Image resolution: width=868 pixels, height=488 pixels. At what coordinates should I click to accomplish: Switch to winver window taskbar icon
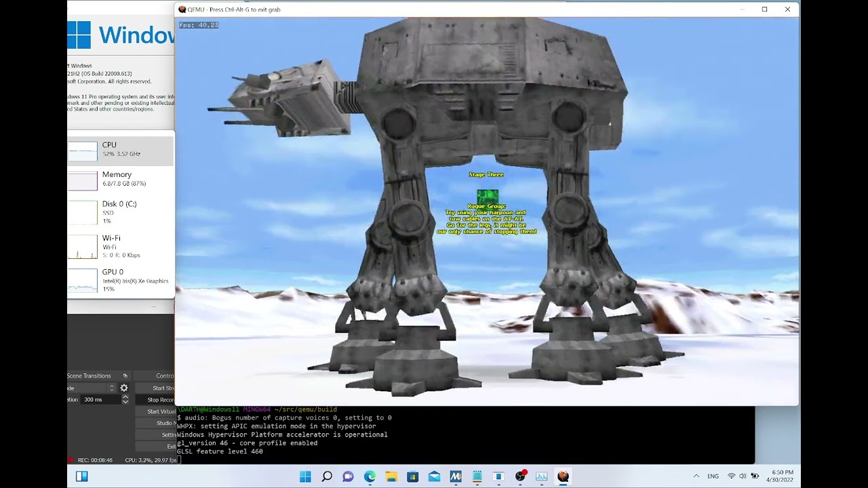[498, 476]
